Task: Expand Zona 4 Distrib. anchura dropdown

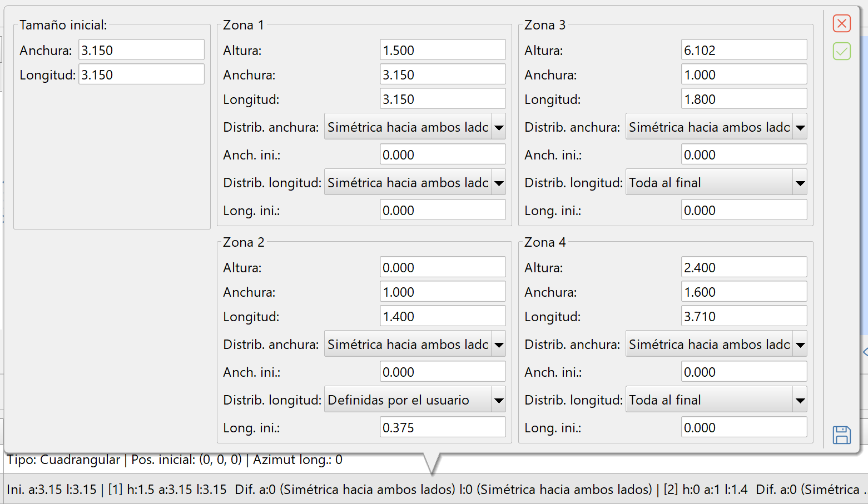Action: pos(716,345)
